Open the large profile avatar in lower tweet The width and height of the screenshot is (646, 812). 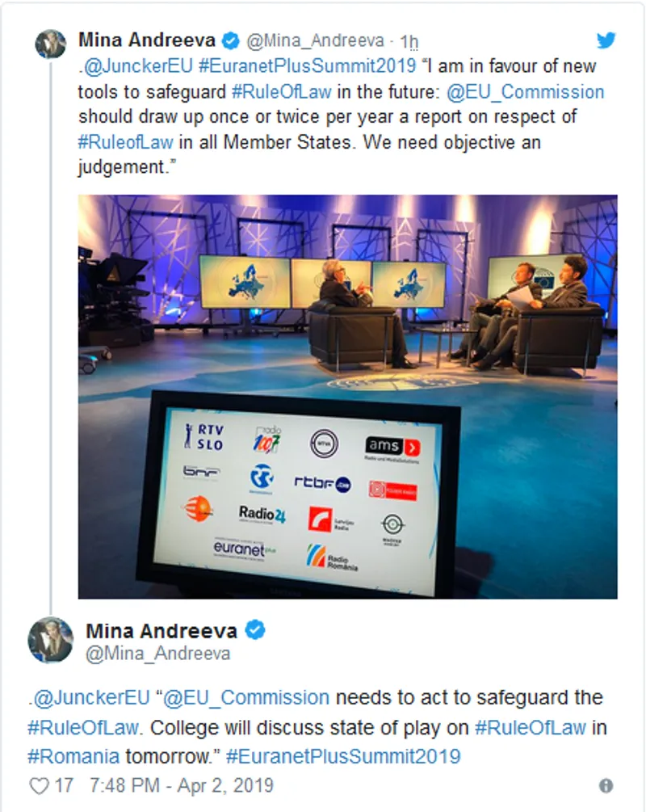(50, 640)
